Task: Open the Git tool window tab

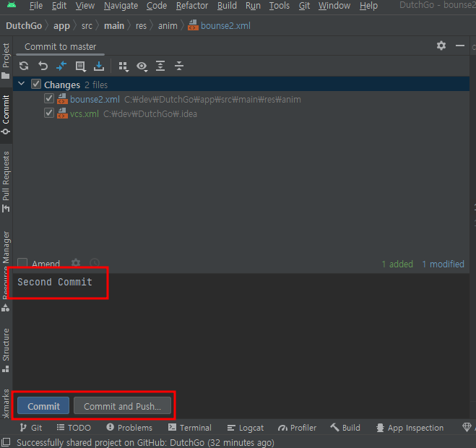Action: click(30, 428)
